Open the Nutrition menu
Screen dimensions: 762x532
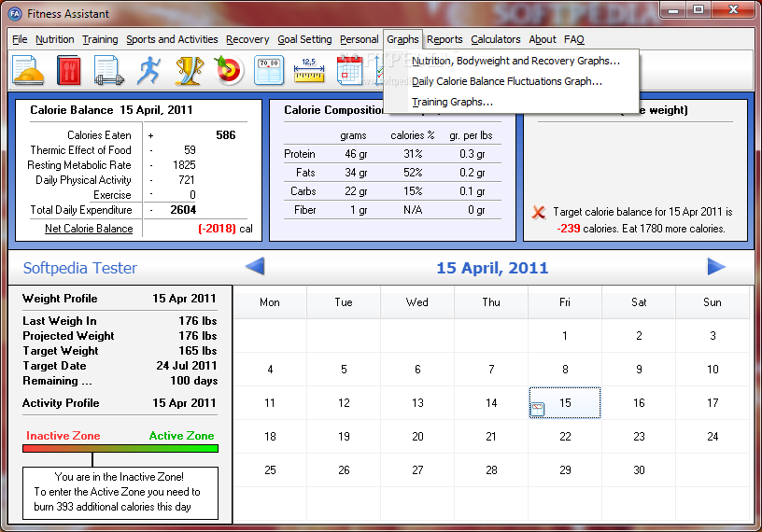click(x=55, y=39)
